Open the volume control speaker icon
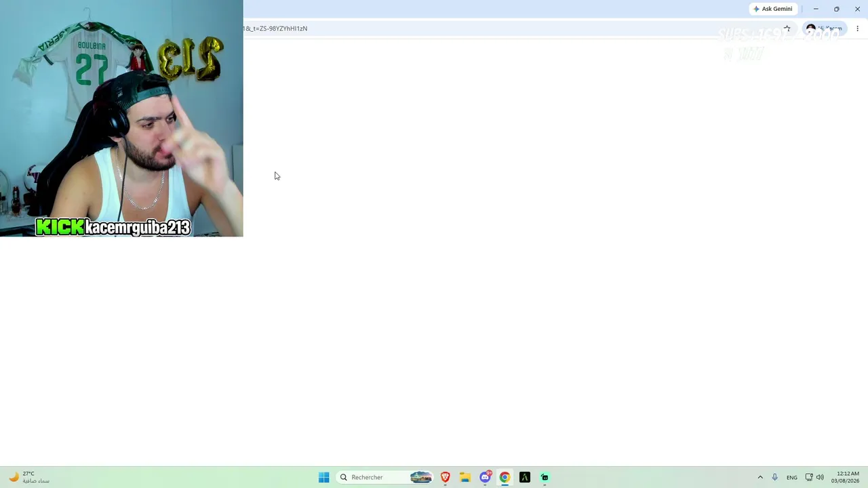Screen dimensions: 868x488 [x=820, y=477]
